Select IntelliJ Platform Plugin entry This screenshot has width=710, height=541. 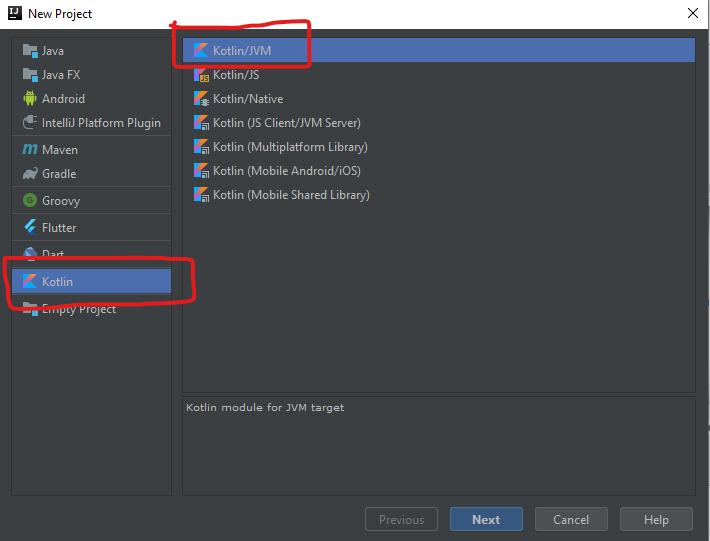click(x=91, y=123)
